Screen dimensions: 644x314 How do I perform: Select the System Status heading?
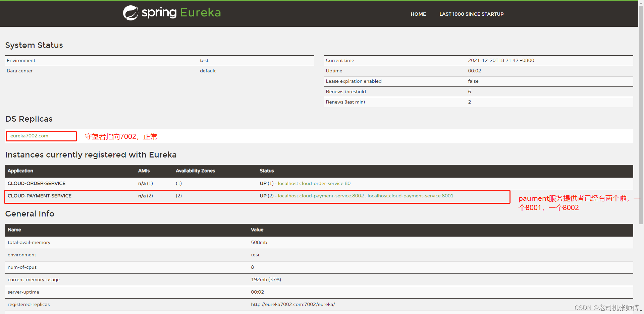point(34,45)
